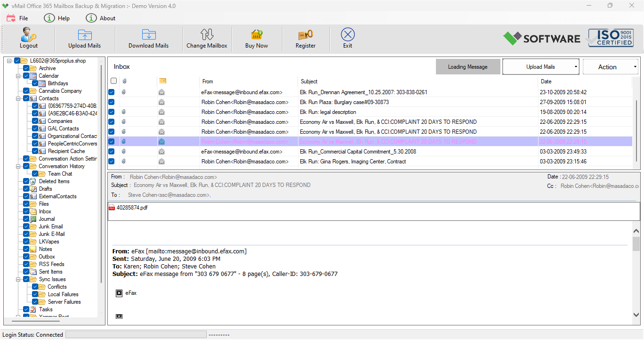Click the Birthdays calendar icon
Screen dimensions: 644x340
42,83
